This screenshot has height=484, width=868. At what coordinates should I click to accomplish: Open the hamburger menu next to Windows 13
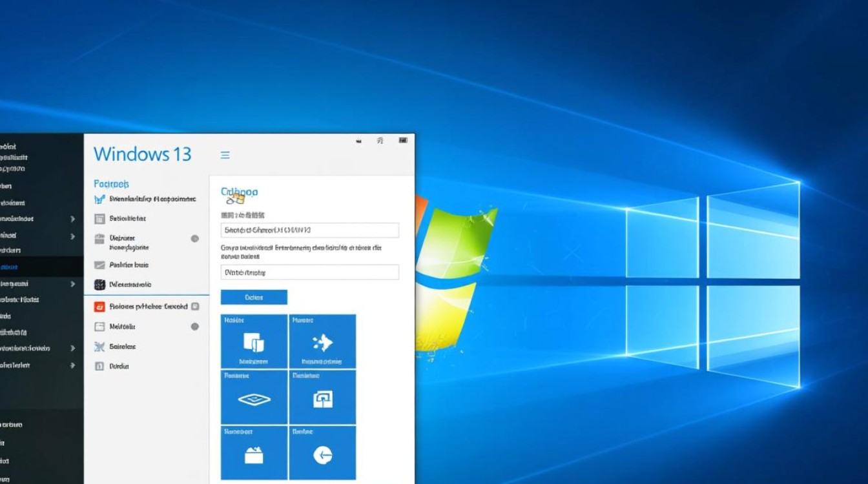225,155
